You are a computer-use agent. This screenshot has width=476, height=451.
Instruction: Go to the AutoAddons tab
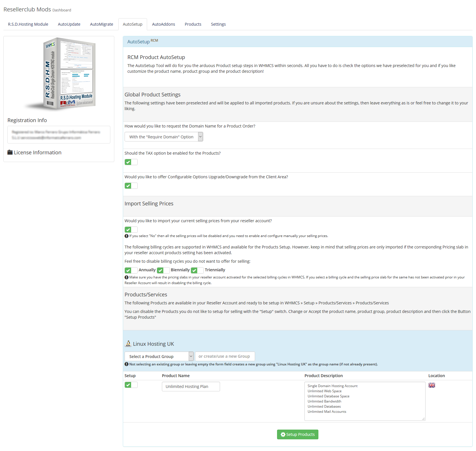coord(164,24)
